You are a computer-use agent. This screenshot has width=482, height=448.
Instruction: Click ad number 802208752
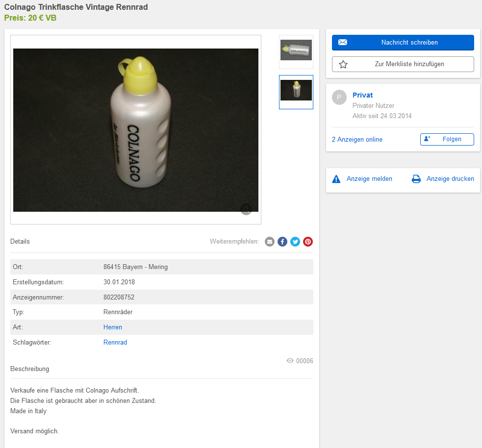tap(119, 297)
